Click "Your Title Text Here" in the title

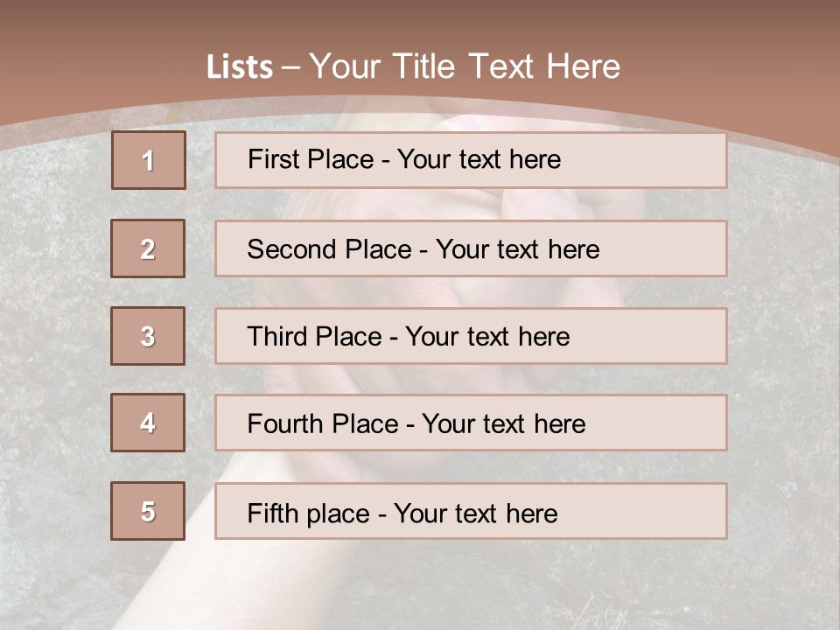click(x=465, y=66)
